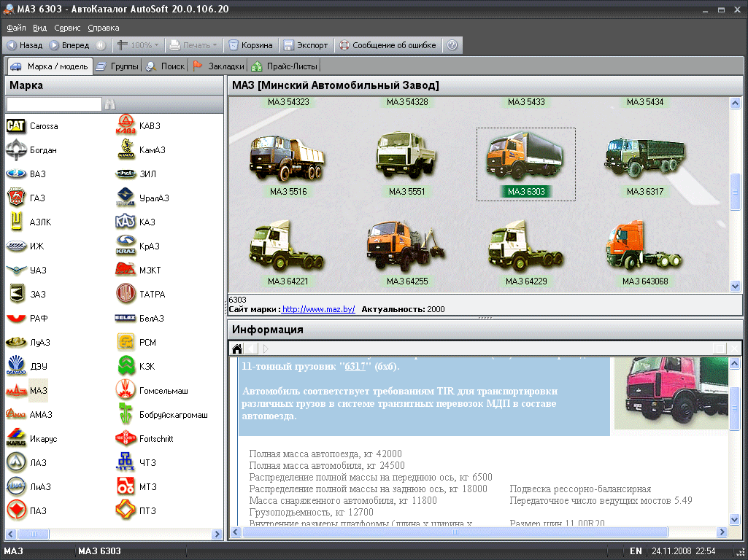This screenshot has height=560, width=748.
Task: Open the http://www.maz.by/ website link
Action: coord(319,309)
